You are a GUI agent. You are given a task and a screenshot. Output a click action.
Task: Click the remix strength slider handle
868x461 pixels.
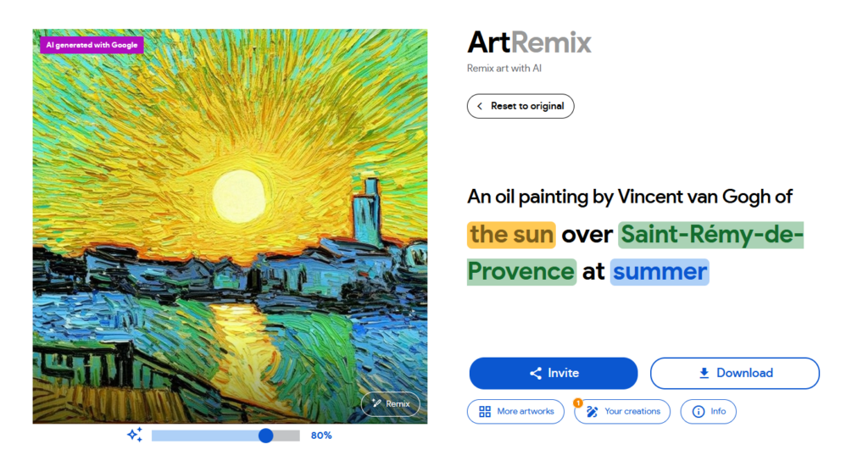tap(265, 436)
